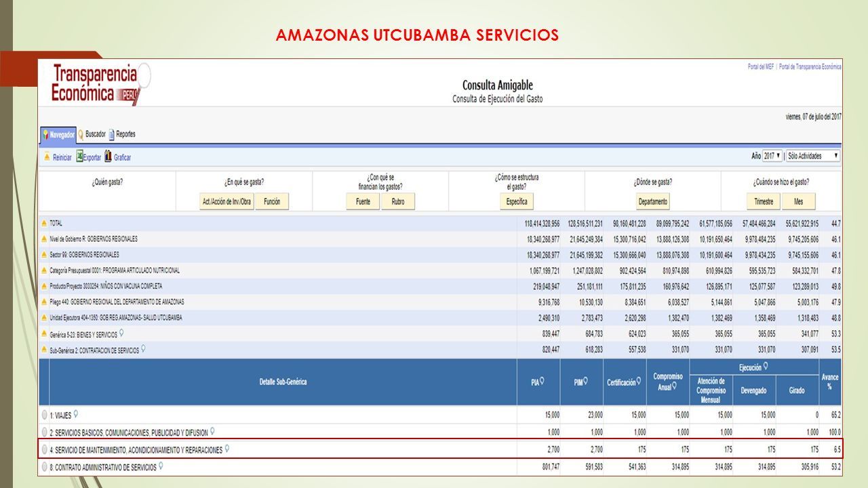Image resolution: width=868 pixels, height=488 pixels.
Task: Click the Fuente button
Action: point(363,201)
